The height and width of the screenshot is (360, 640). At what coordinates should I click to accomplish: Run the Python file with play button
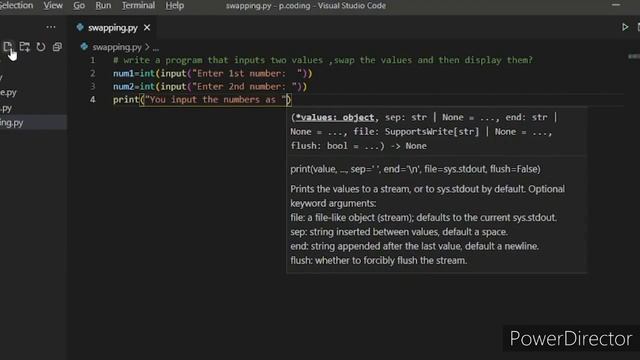click(625, 27)
